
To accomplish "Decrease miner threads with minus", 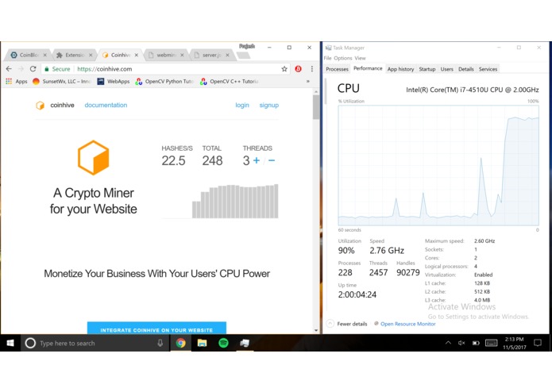I will point(272,160).
